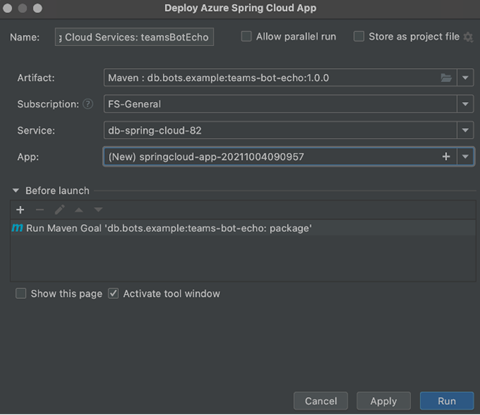
Task: Click the Maven 'm' icon in task row
Action: [17, 228]
